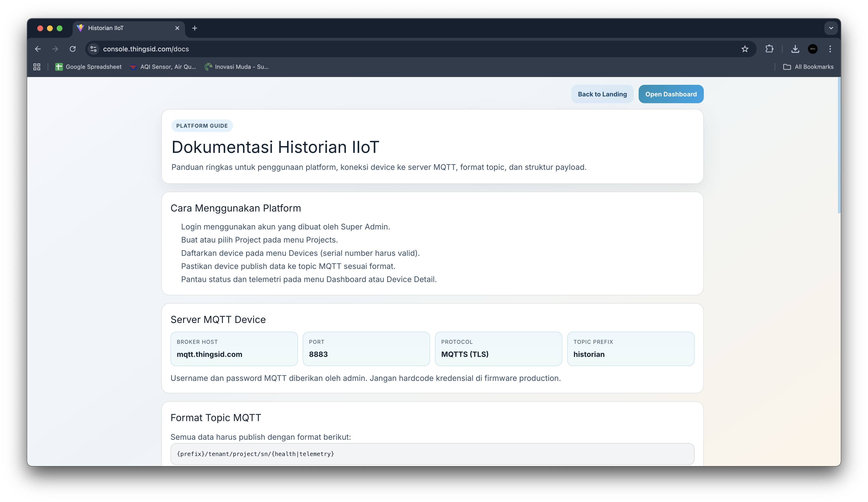Click the forward navigation arrow
Viewport: 868px width, 502px height.
click(x=55, y=49)
